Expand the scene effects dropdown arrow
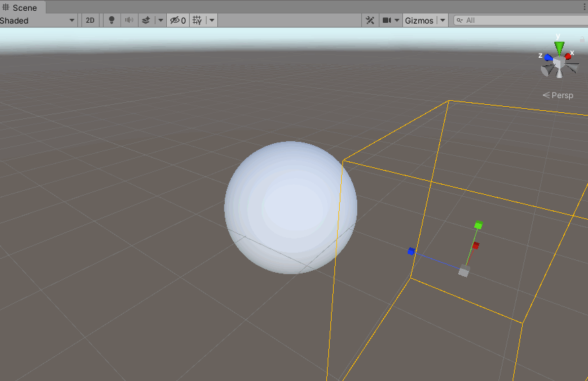Screen dimensions: 588x381 click(161, 21)
